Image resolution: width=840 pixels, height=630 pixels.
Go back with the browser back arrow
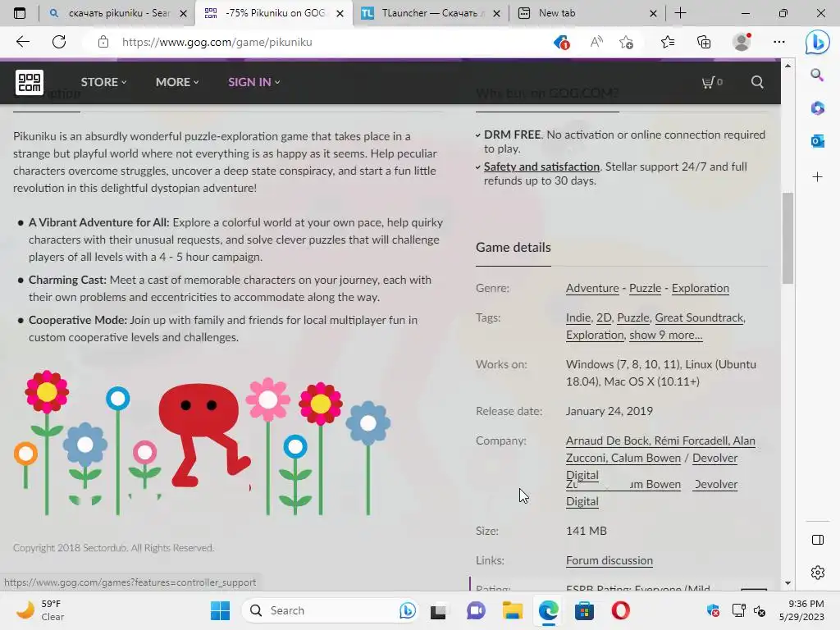pos(22,42)
